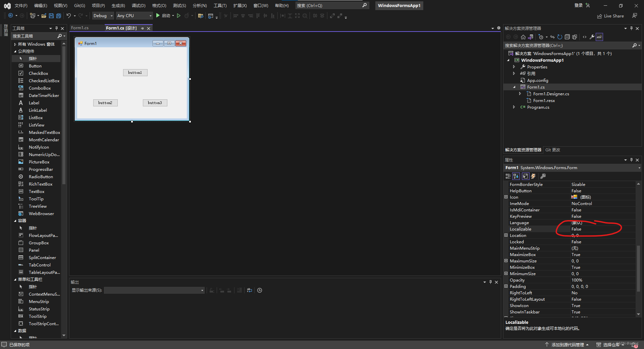Click the Undo arrow icon
Screen dimensions: 644x349
pos(69,16)
